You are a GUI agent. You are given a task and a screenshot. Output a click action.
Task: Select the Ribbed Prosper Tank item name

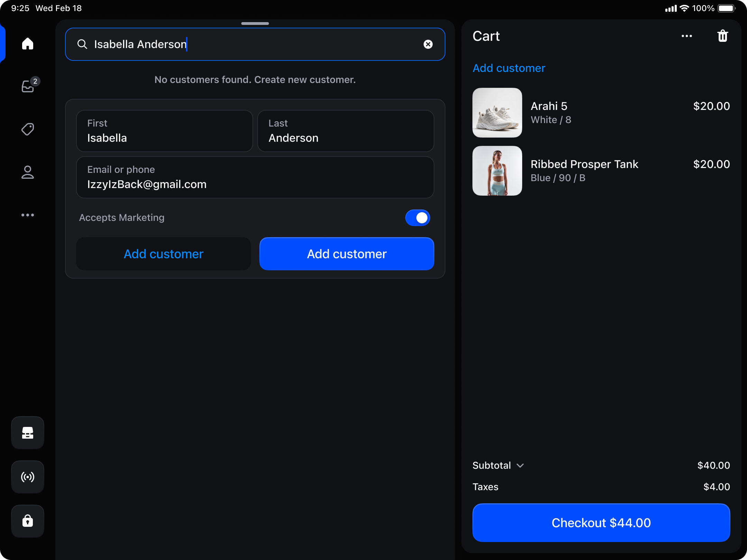tap(584, 164)
